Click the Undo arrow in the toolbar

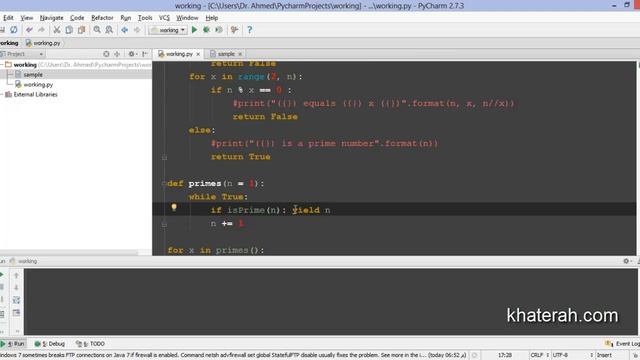[29, 30]
